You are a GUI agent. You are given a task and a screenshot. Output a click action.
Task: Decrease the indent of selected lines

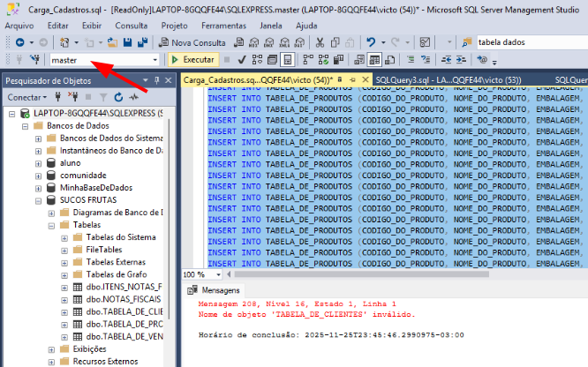point(446,60)
